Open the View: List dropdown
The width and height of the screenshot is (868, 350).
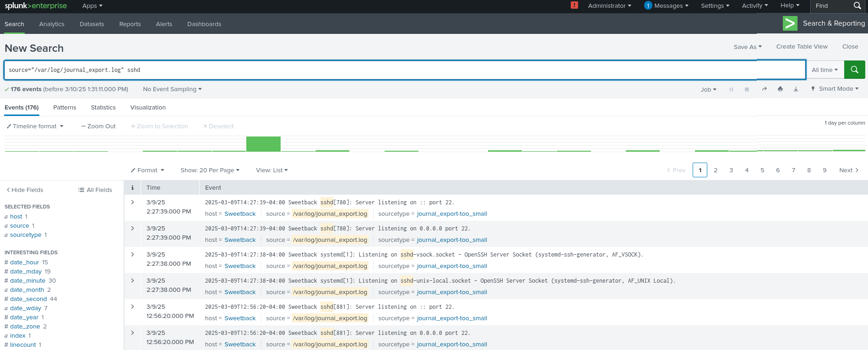click(272, 170)
